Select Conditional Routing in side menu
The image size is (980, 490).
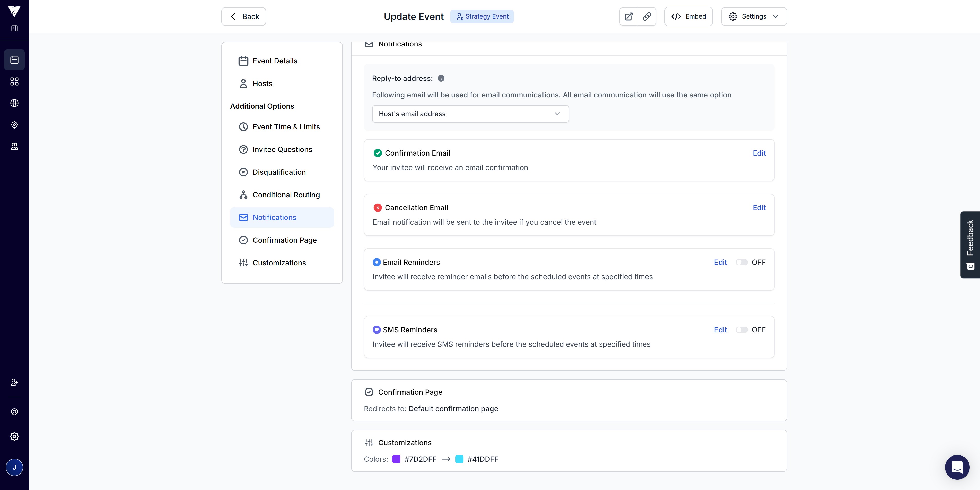pyautogui.click(x=286, y=195)
